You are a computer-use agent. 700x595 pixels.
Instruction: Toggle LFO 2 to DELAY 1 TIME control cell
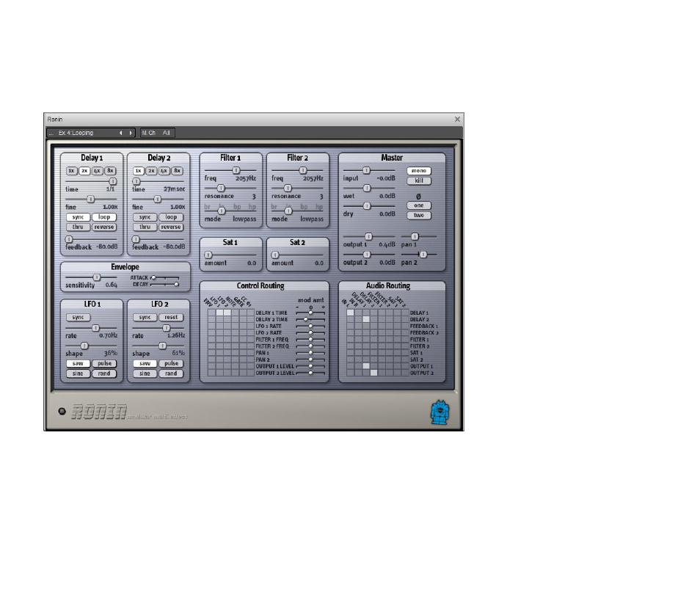coord(227,313)
